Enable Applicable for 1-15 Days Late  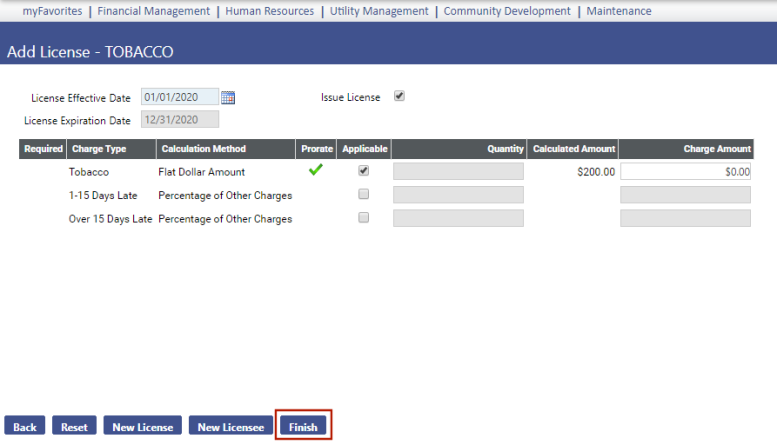363,194
